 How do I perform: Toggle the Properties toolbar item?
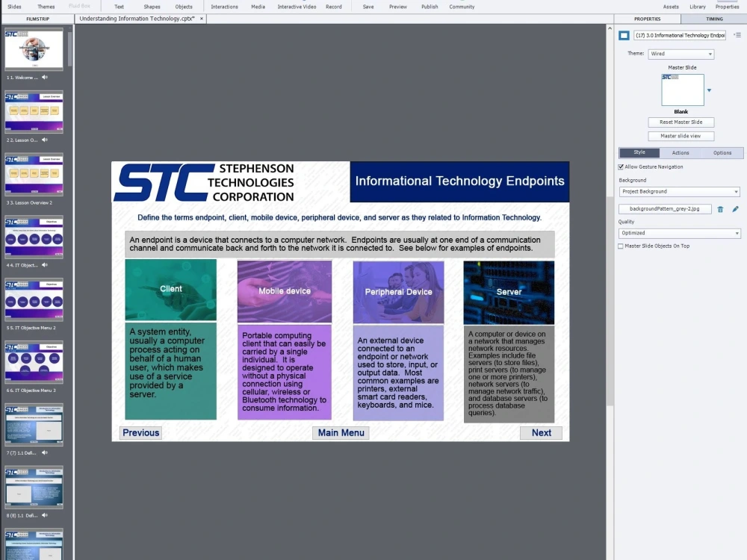[727, 7]
